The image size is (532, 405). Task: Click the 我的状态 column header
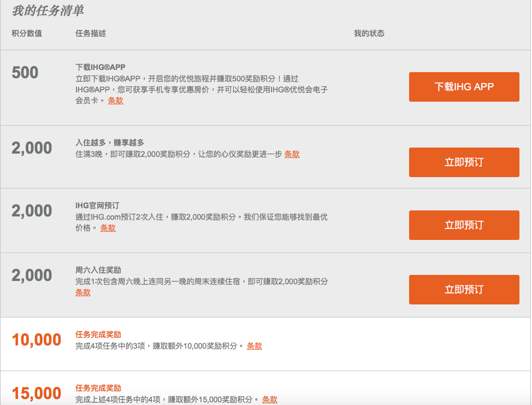369,33
